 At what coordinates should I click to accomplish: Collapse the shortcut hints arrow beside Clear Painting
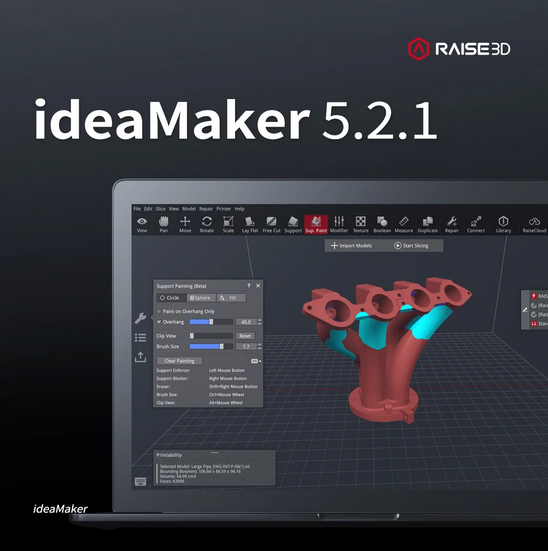coord(260,361)
